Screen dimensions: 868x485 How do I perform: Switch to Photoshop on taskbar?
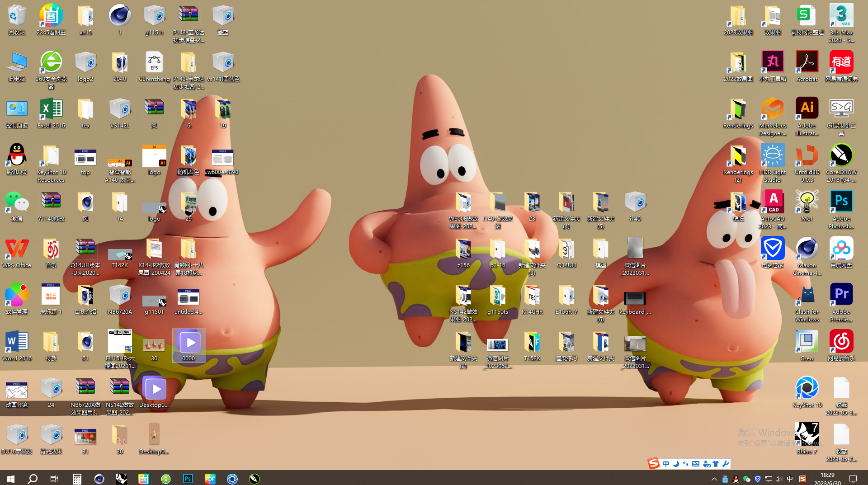point(188,479)
